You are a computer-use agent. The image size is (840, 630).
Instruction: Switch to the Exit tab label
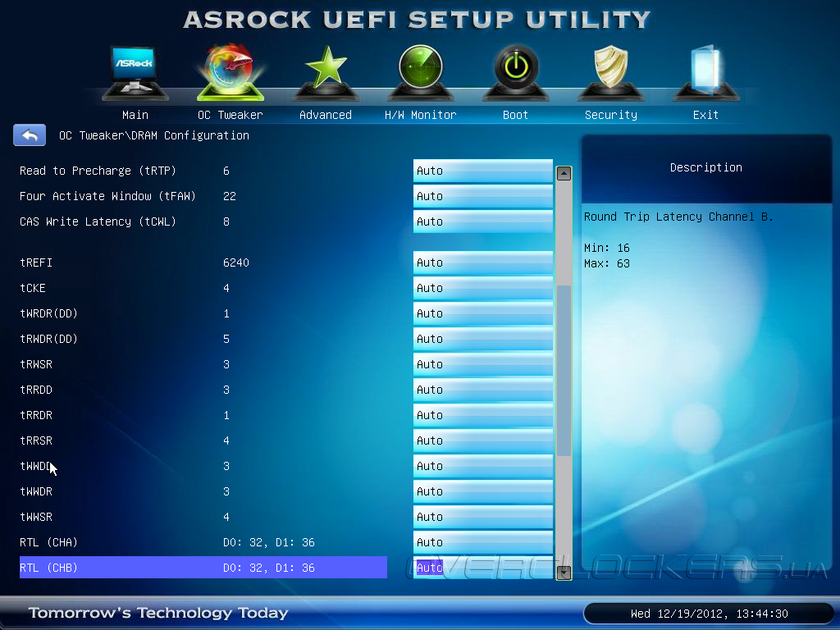(706, 115)
